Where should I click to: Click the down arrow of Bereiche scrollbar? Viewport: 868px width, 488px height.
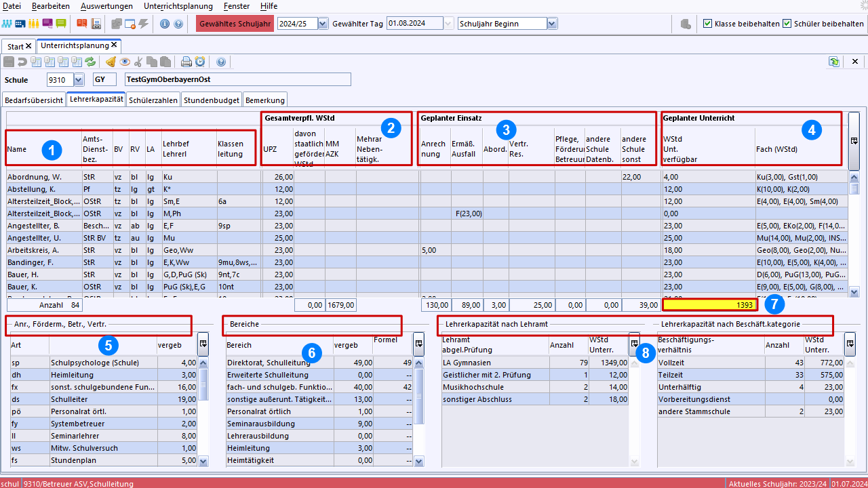(419, 461)
